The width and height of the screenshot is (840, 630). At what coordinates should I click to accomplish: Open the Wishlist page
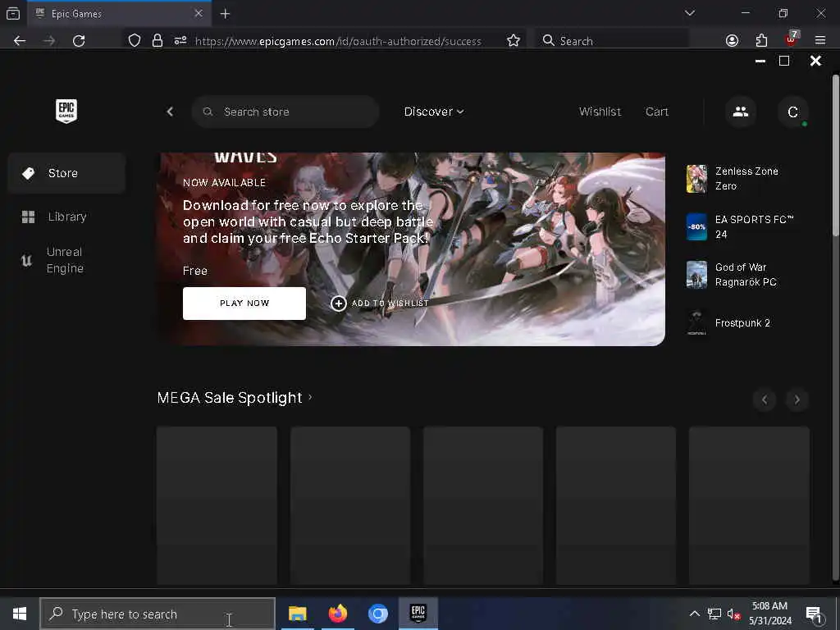pos(600,112)
